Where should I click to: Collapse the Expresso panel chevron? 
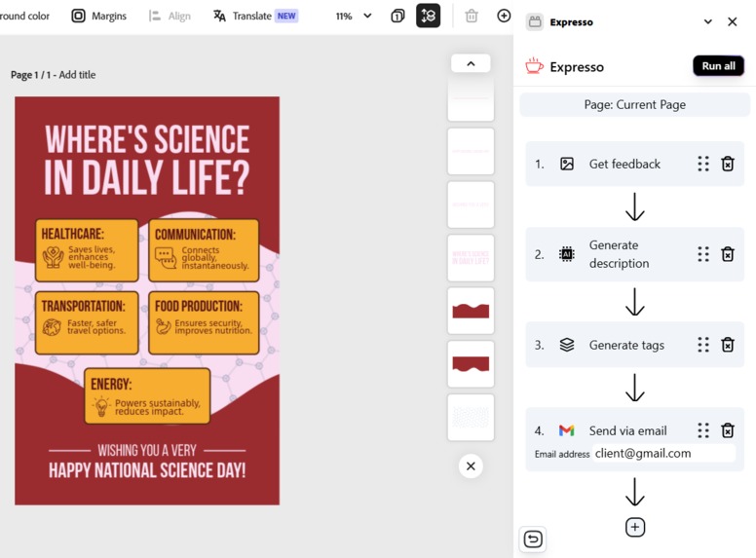[708, 21]
